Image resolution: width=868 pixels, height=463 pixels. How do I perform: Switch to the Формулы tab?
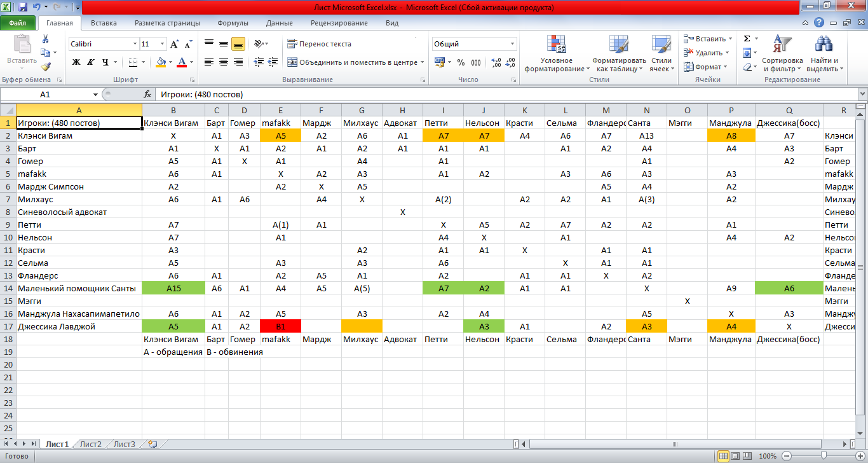pyautogui.click(x=233, y=23)
